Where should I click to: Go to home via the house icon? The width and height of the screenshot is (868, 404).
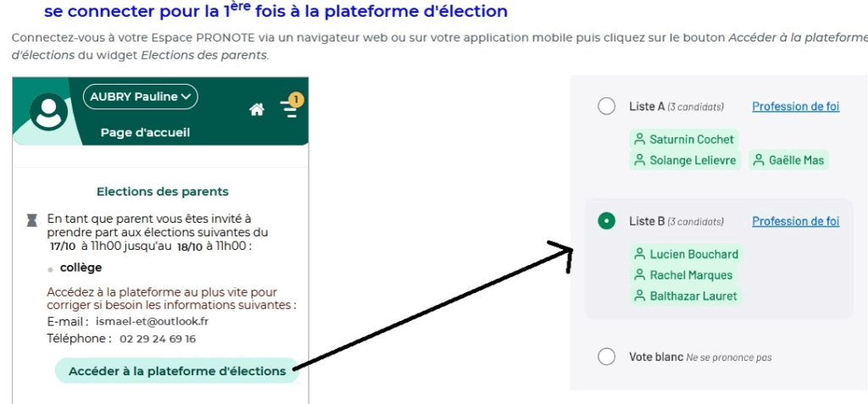point(257,109)
